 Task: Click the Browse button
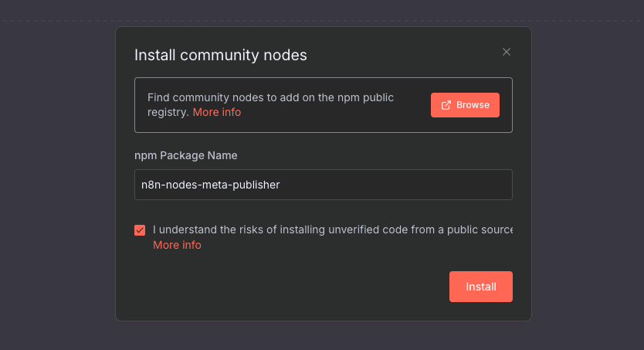coord(465,105)
